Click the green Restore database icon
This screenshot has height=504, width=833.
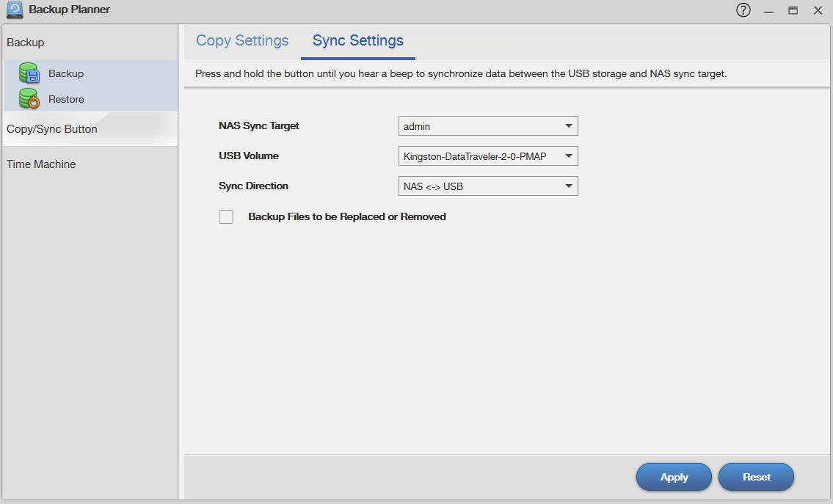29,99
